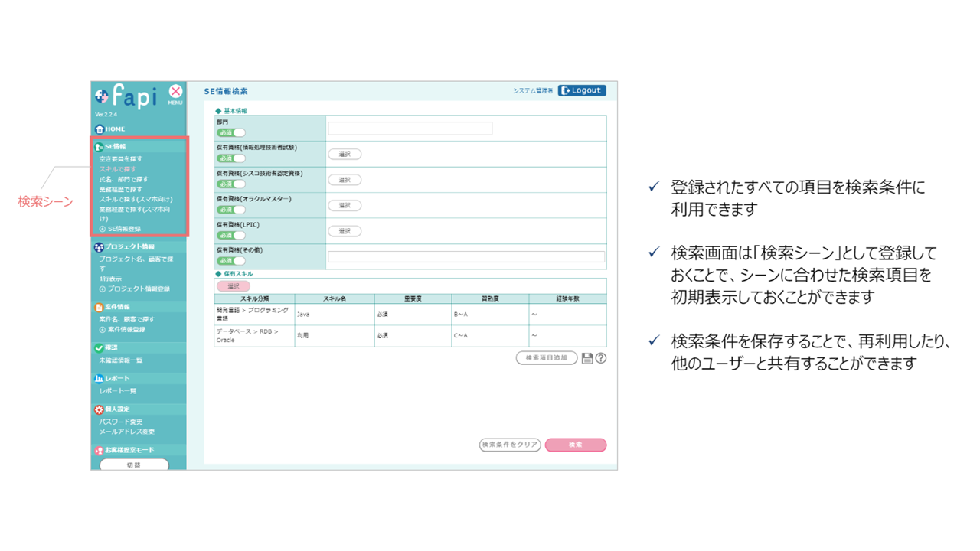Click the レポート chart section icon
Image resolution: width=980 pixels, height=551 pixels.
click(99, 379)
